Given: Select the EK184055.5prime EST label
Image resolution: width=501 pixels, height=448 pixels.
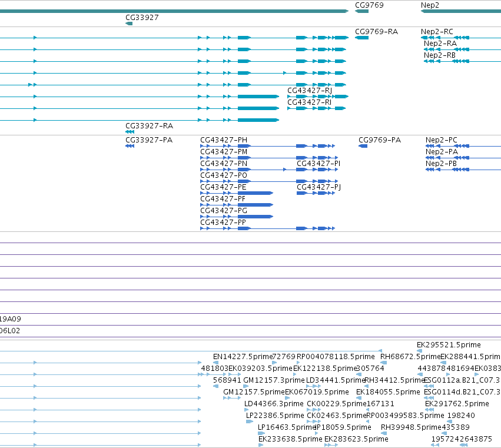Looking at the screenshot, I should 388,393.
